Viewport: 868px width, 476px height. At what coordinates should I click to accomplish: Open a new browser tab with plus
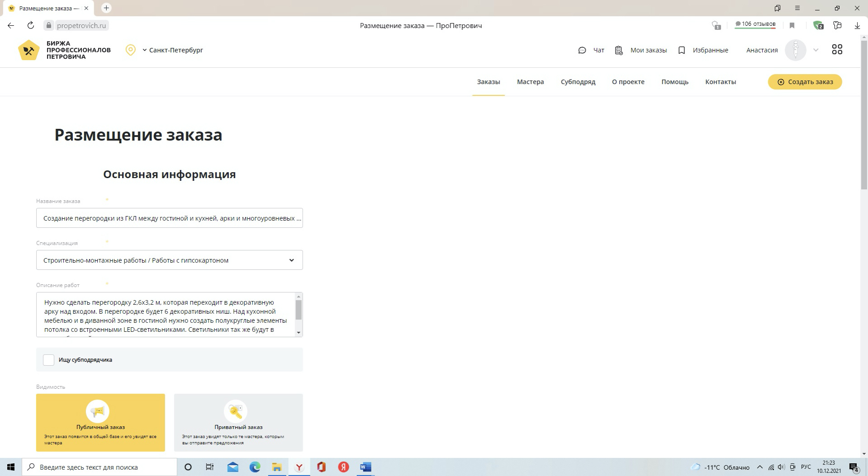[106, 8]
